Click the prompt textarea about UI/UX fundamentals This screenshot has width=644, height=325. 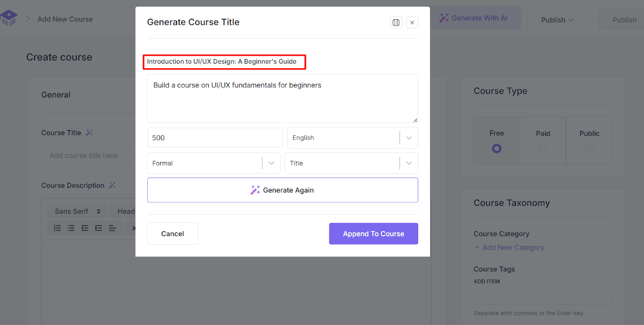click(283, 98)
